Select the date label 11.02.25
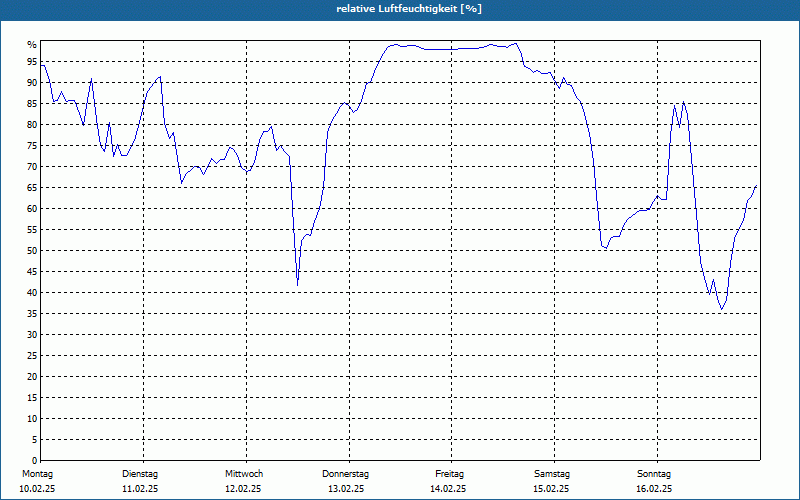The width and height of the screenshot is (800, 500). click(x=140, y=489)
